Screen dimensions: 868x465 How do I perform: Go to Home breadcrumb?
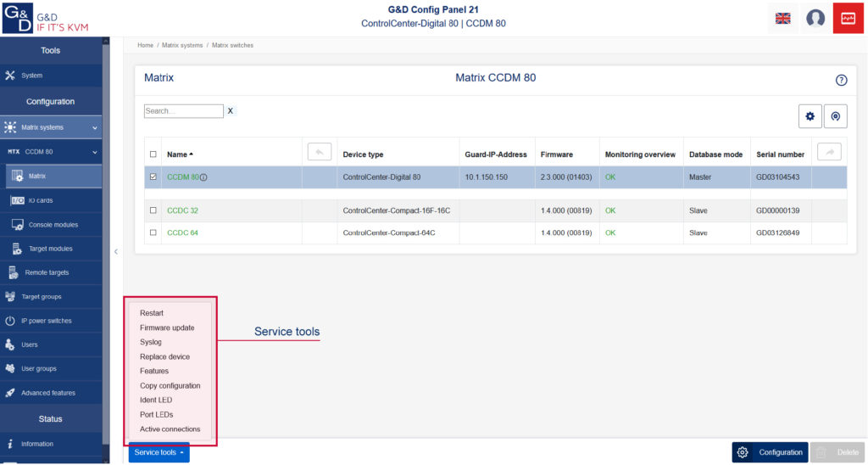(146, 46)
